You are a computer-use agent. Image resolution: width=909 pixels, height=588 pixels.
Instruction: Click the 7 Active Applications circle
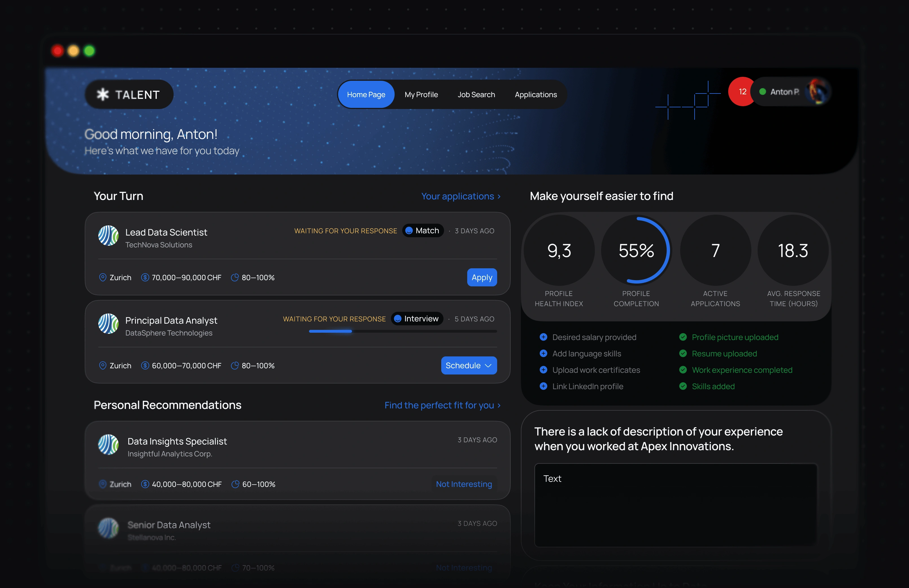coord(716,251)
